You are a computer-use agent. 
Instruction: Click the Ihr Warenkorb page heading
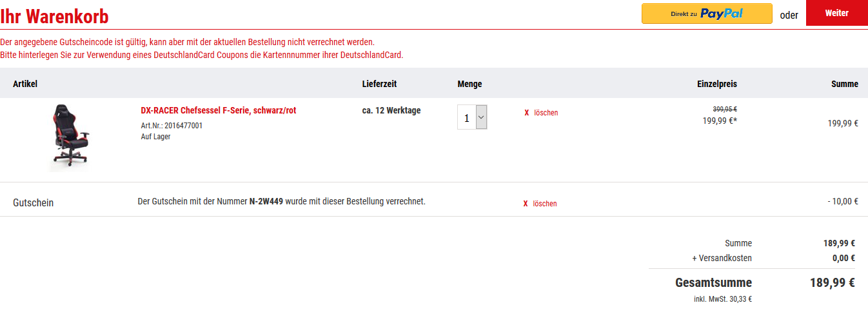(54, 16)
